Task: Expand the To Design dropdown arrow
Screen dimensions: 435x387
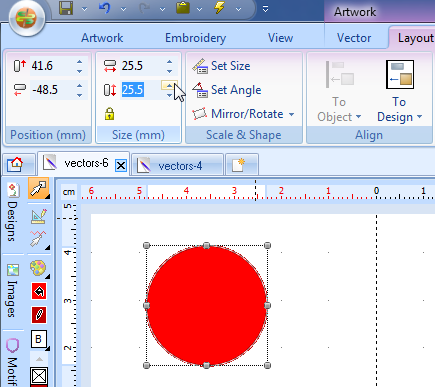Action: [419, 117]
